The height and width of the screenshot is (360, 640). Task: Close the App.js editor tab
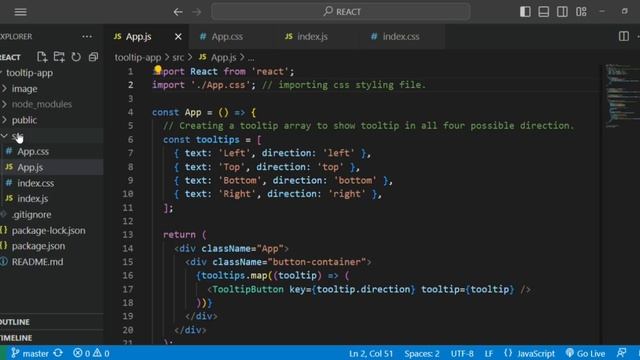(178, 37)
